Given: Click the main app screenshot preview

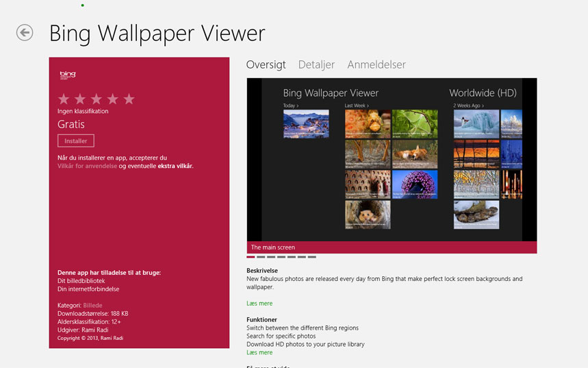Looking at the screenshot, I should (x=392, y=160).
